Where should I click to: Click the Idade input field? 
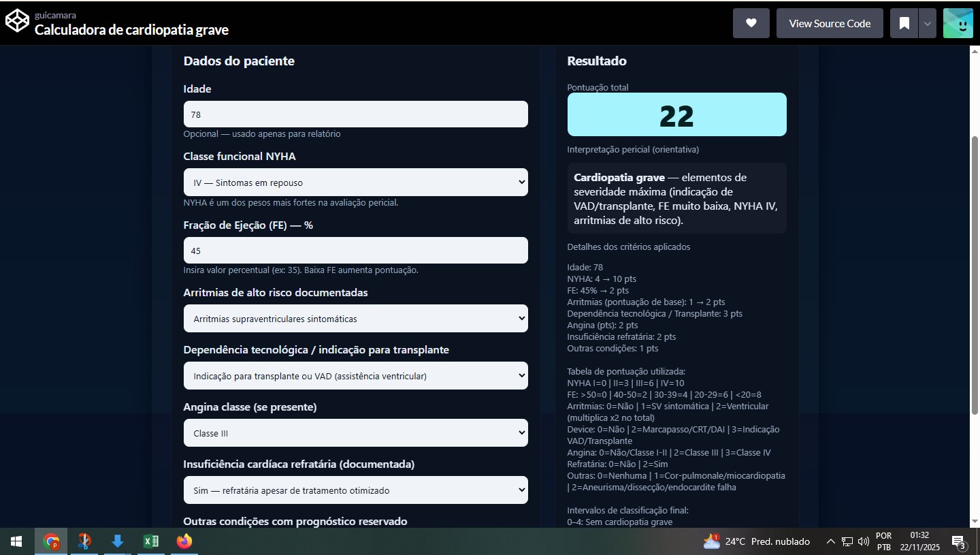click(355, 114)
